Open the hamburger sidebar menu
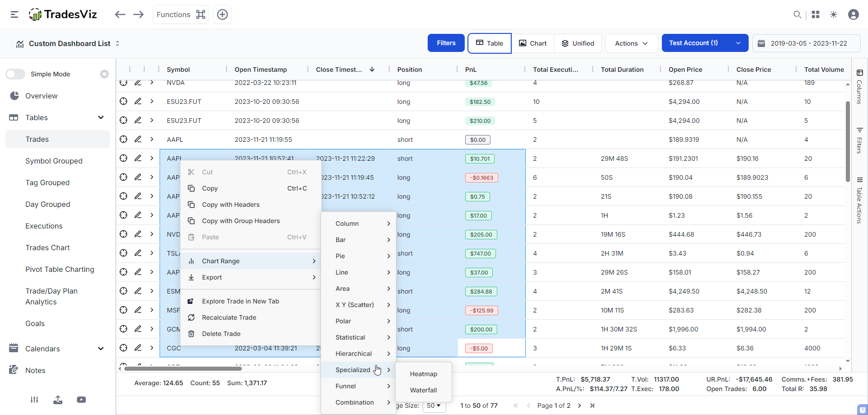This screenshot has width=868, height=415. [14, 14]
